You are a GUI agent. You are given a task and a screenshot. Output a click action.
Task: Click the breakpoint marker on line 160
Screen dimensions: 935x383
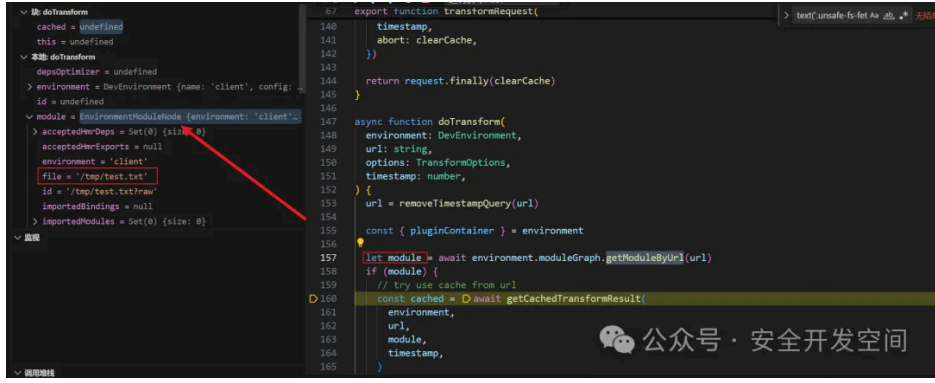pos(313,299)
